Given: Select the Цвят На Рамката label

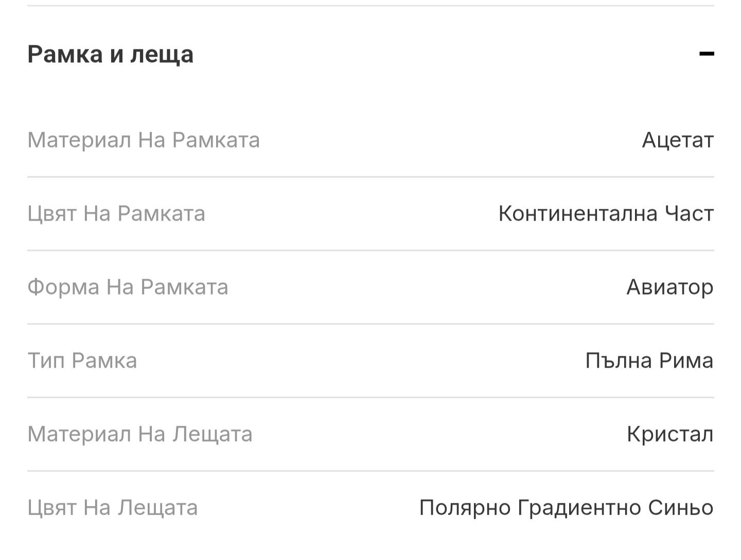Looking at the screenshot, I should tap(116, 213).
